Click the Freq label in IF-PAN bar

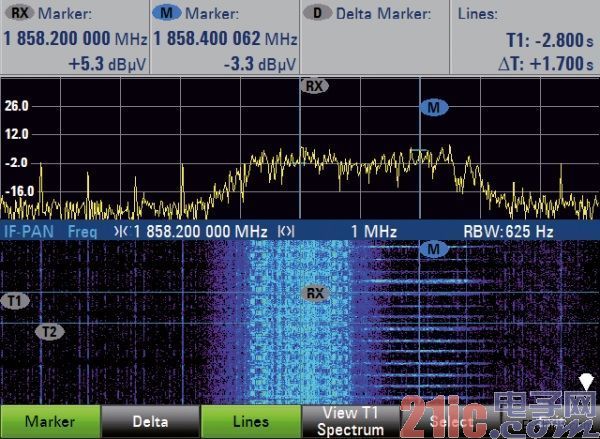(82, 231)
